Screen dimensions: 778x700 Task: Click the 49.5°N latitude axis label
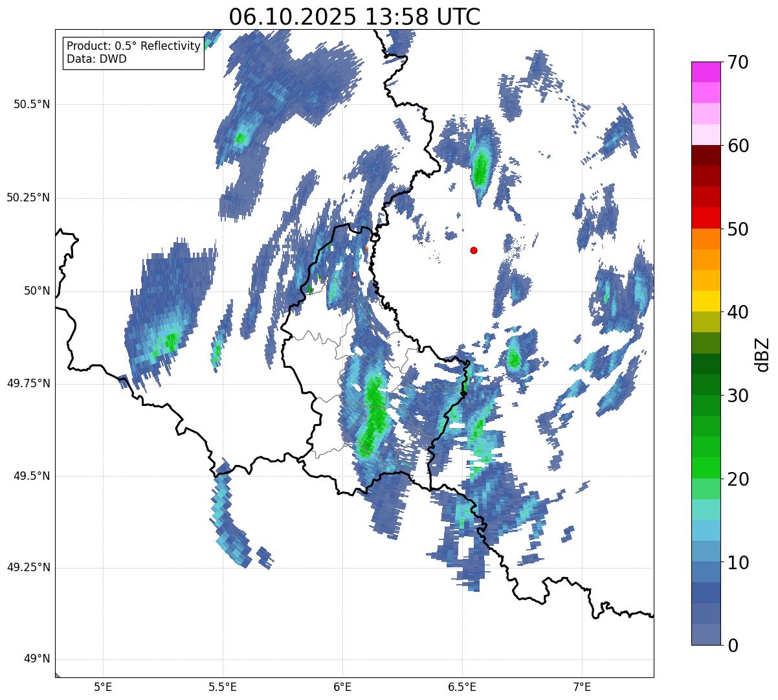pyautogui.click(x=31, y=476)
